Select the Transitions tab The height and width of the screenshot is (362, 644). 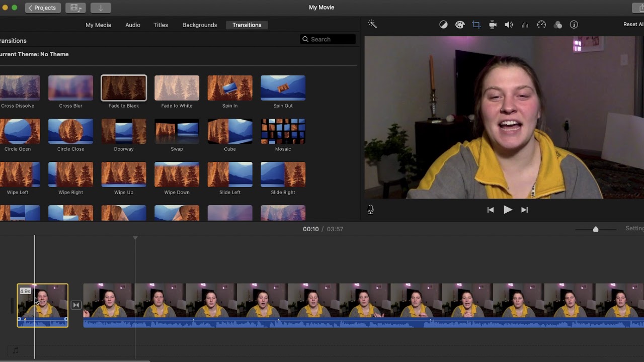click(x=247, y=25)
